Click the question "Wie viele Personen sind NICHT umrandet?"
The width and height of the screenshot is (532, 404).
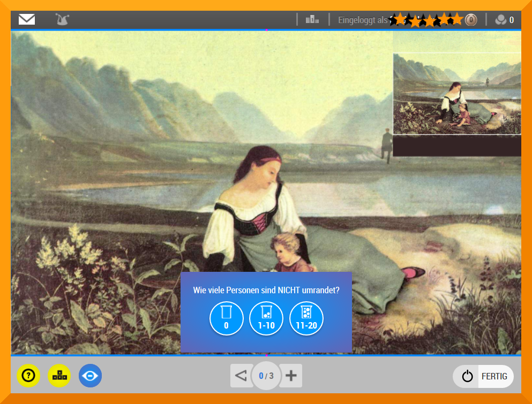[x=266, y=290]
